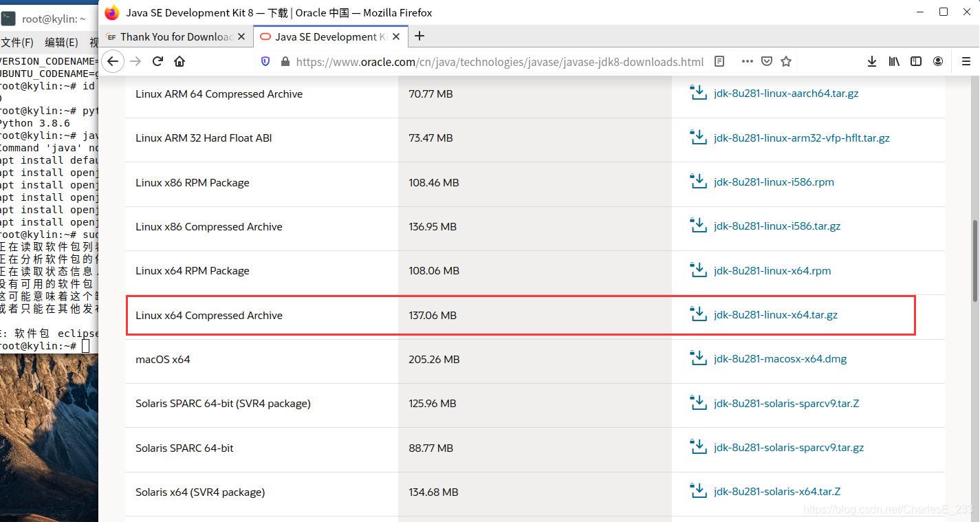980x522 pixels.
Task: Bookmark this page with the star
Action: coord(786,61)
